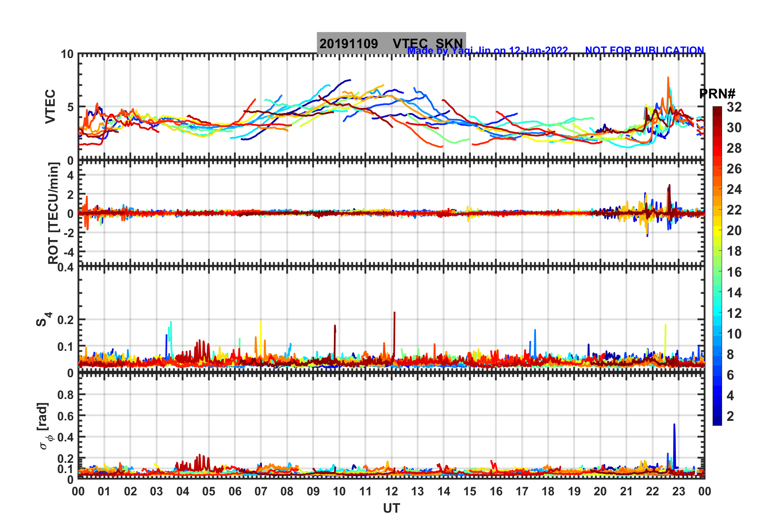Click colorbar tick label 20
The width and height of the screenshot is (783, 532).
[734, 231]
